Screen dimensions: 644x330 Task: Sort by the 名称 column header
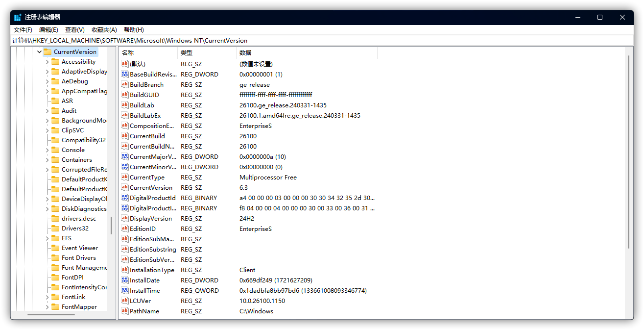[x=148, y=52]
